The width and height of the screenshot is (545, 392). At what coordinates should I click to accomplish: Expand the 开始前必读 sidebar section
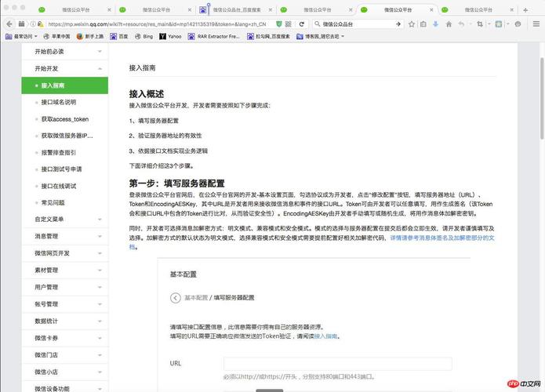pyautogui.click(x=65, y=52)
